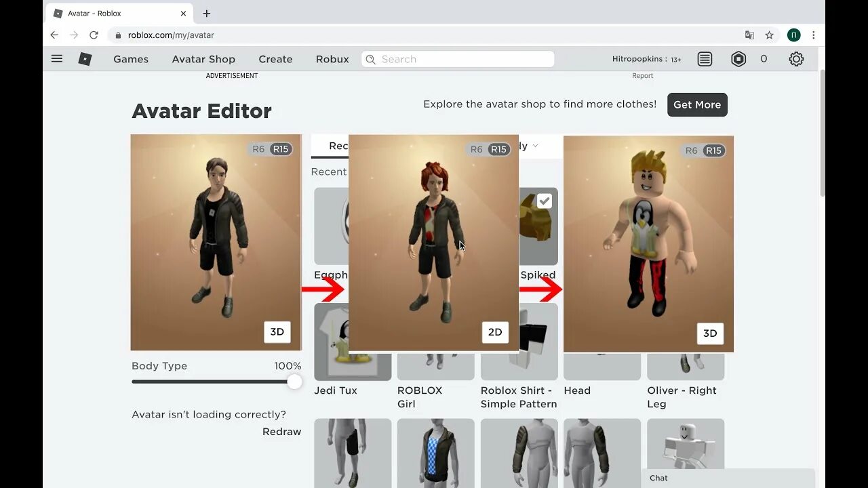
Task: Click the Oliver - Right Leg item name
Action: click(x=682, y=397)
